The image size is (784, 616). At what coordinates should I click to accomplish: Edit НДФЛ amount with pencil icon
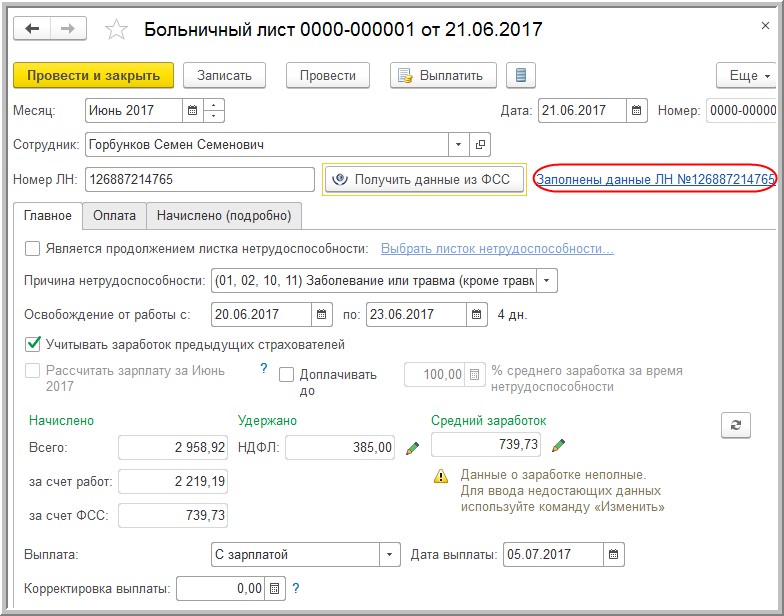click(412, 448)
